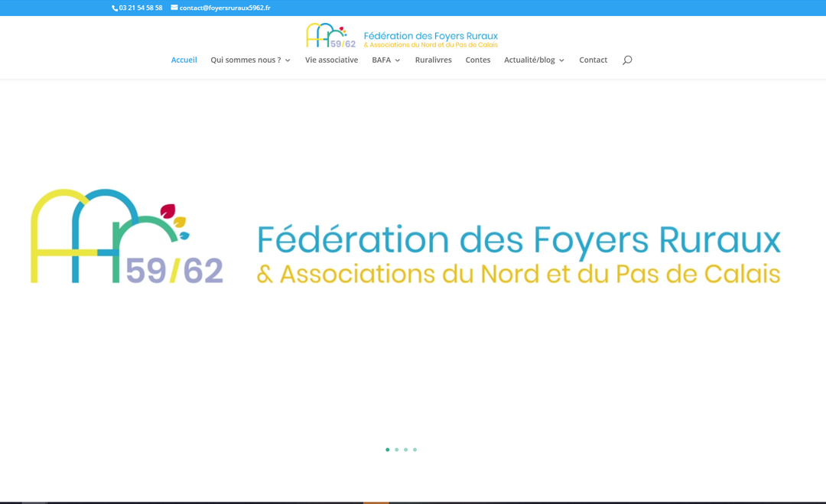Go to the Accueil menu item
826x504 pixels.
184,60
